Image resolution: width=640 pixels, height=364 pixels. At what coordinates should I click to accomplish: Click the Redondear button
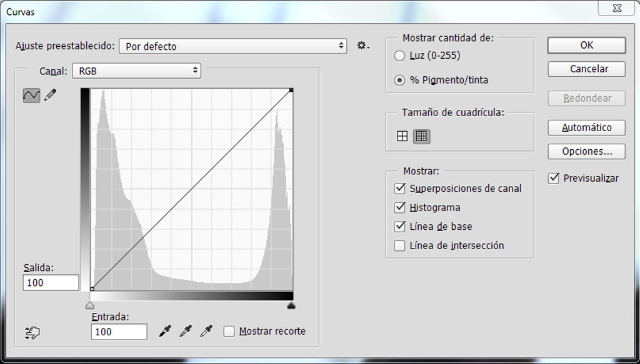[x=586, y=98]
